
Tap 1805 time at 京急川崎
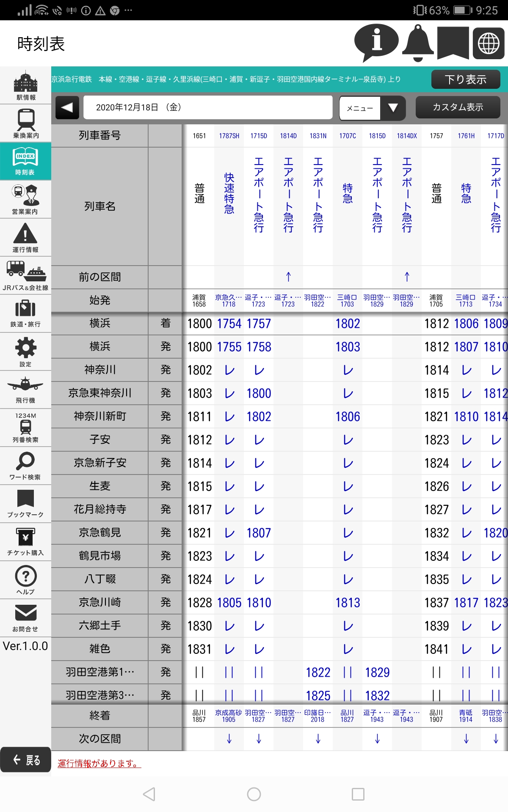pyautogui.click(x=229, y=603)
